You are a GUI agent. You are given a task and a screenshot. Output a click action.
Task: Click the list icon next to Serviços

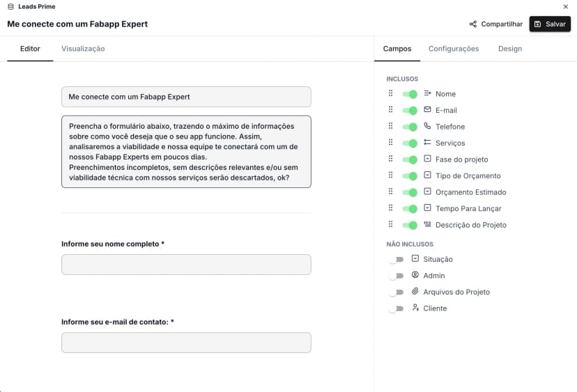427,143
